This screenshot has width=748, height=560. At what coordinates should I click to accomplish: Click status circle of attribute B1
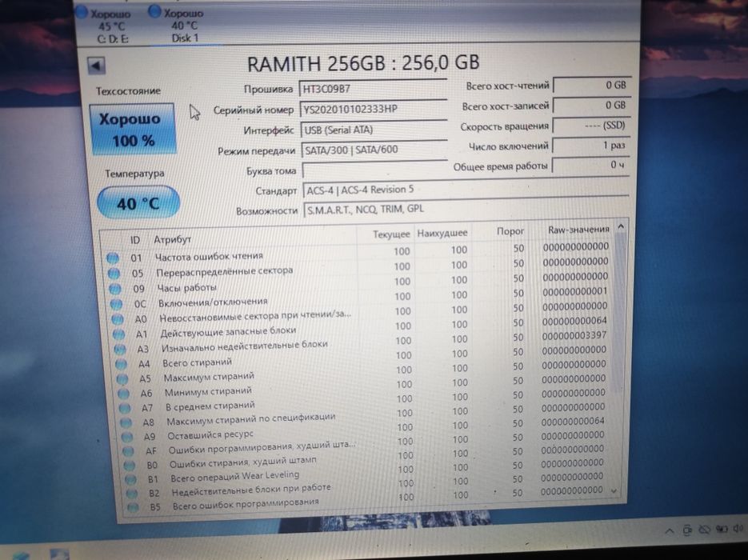tap(130, 479)
